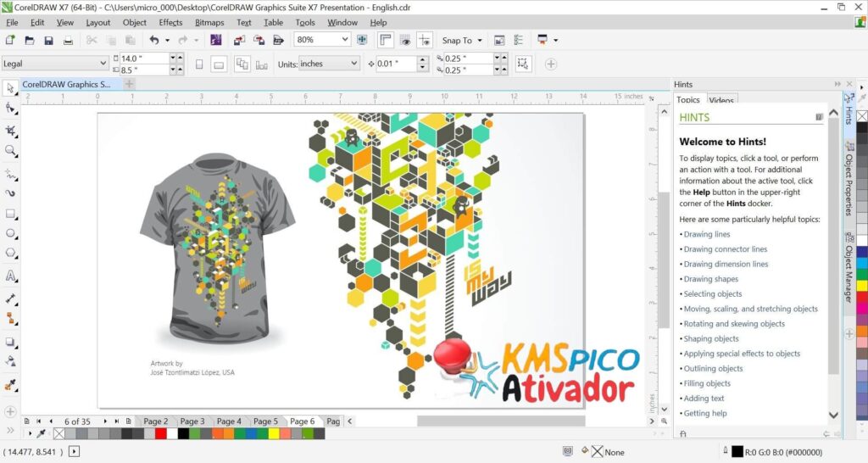Set page to Landscape orientation

220,64
